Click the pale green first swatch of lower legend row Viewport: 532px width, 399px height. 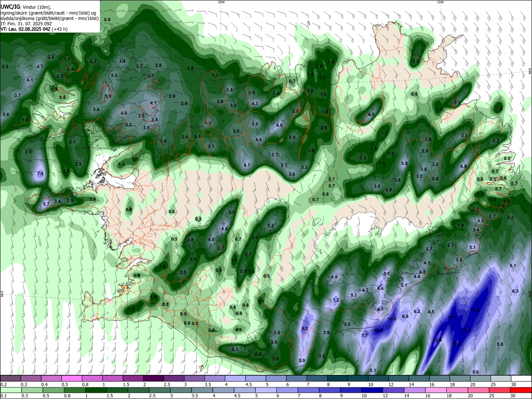(x=10, y=390)
